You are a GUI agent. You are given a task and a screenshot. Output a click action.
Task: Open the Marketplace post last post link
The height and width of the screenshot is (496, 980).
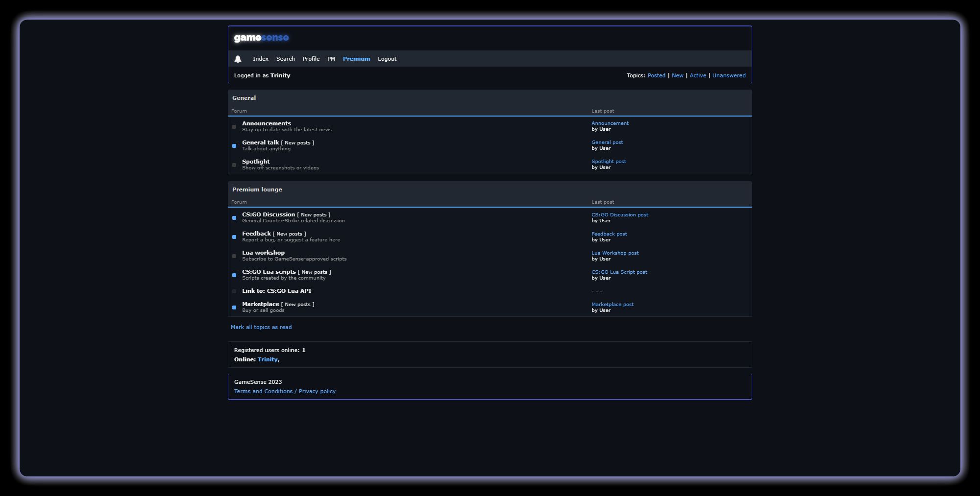612,305
